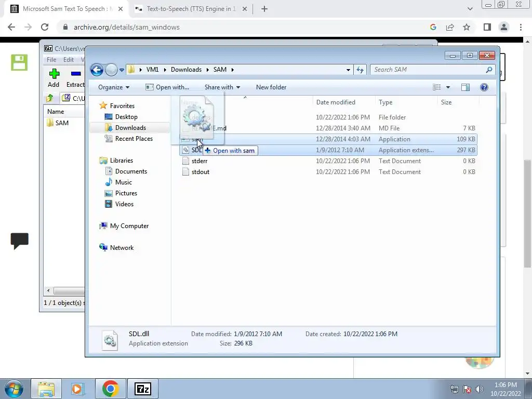Open 7-Zip from the taskbar

click(x=142, y=389)
